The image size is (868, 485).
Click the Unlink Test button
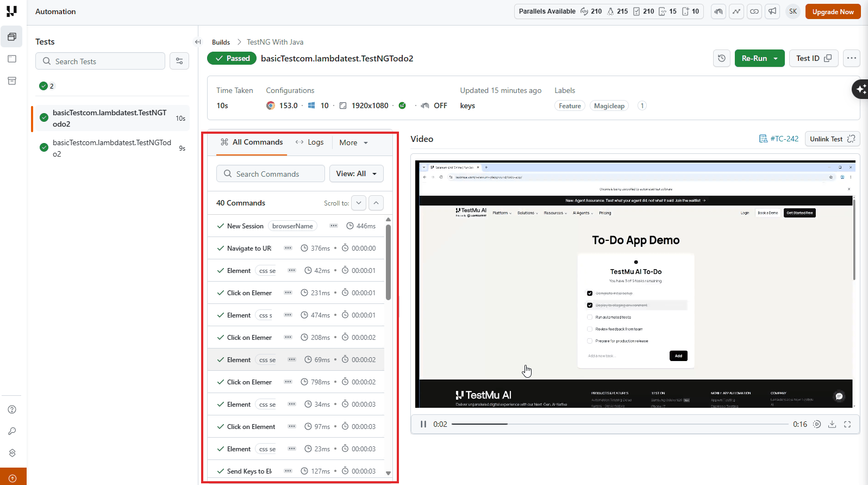(833, 139)
